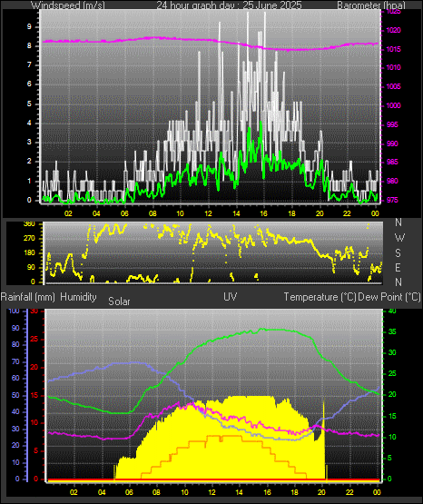Click the "24 hour graph day : 25 June 2025" title
Viewport: 423px width, 504px height.
point(229,5)
